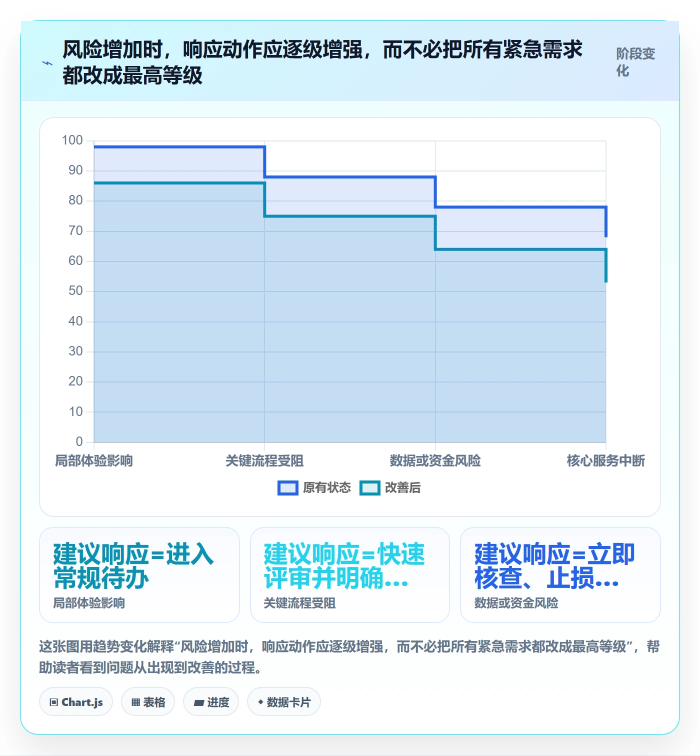Click the headline 风险增加时 title text
The image size is (700, 756).
(x=322, y=62)
